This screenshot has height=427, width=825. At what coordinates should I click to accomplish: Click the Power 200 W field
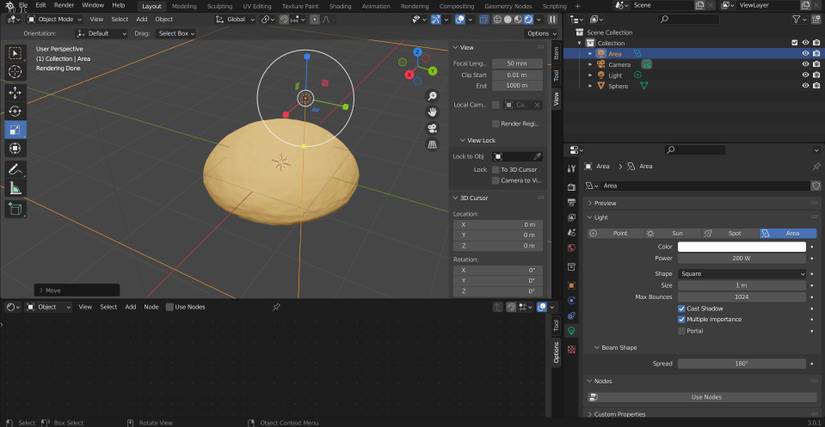pyautogui.click(x=741, y=259)
